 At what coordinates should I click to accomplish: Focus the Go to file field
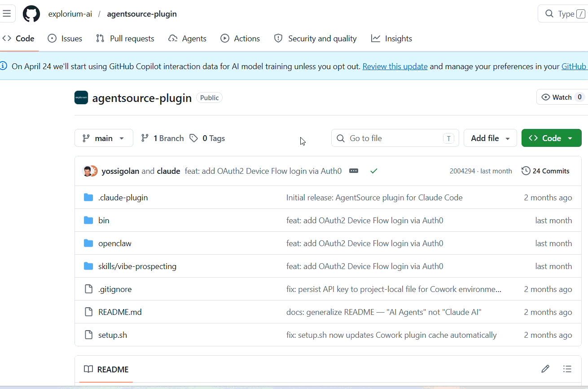pyautogui.click(x=395, y=138)
